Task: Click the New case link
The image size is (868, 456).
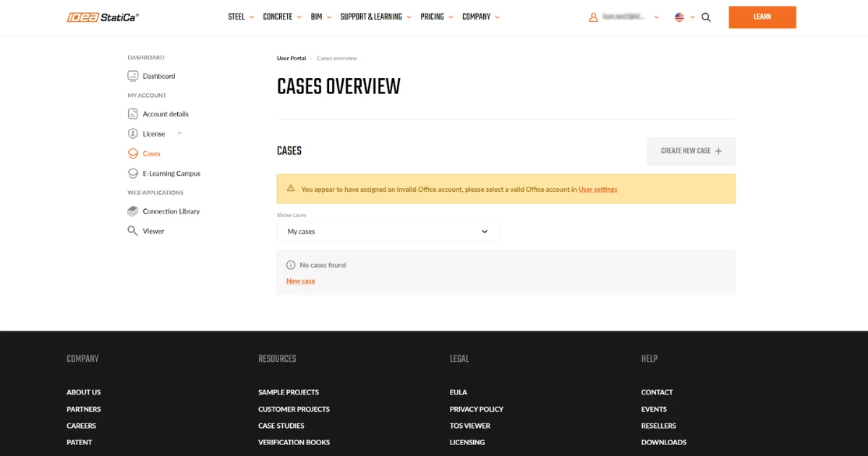Action: 301,281
